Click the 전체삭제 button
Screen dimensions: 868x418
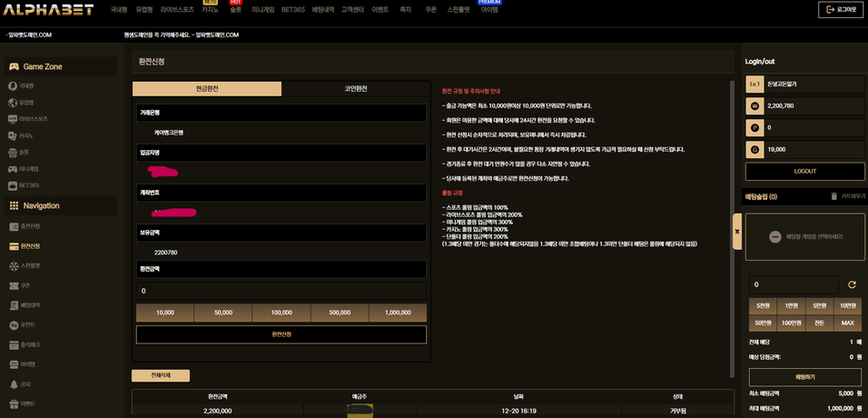pos(160,375)
